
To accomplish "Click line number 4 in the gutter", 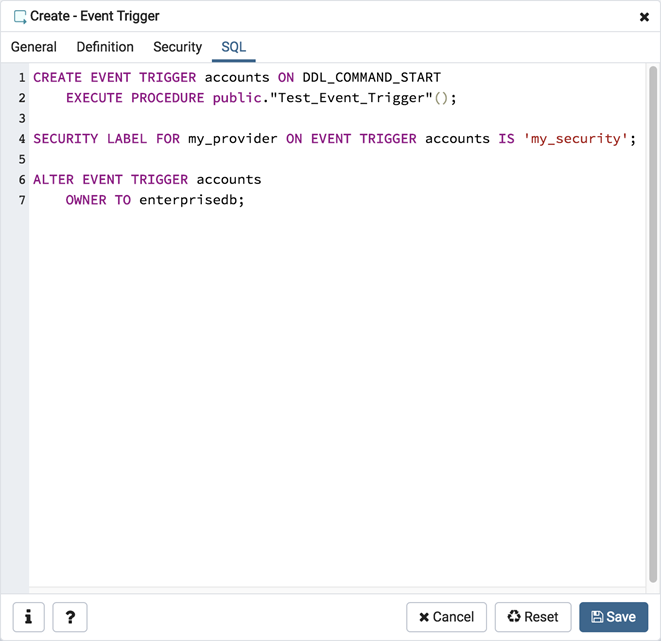I will point(21,139).
